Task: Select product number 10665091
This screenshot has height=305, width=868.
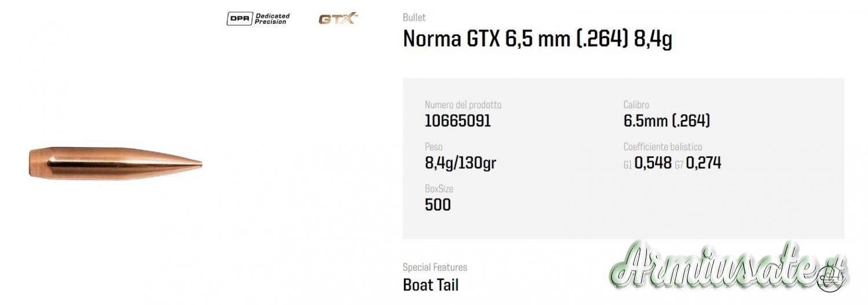Action: tap(458, 120)
